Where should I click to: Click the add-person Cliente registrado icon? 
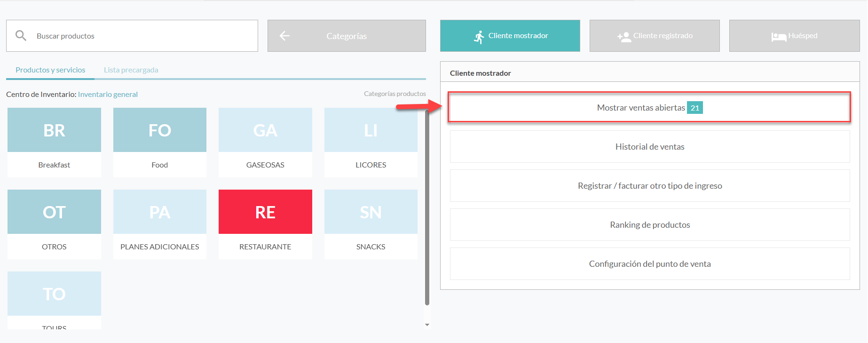[624, 37]
